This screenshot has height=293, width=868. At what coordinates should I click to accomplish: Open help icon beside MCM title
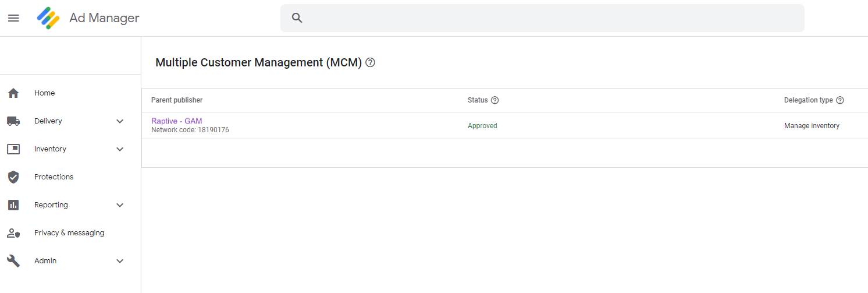click(x=370, y=62)
